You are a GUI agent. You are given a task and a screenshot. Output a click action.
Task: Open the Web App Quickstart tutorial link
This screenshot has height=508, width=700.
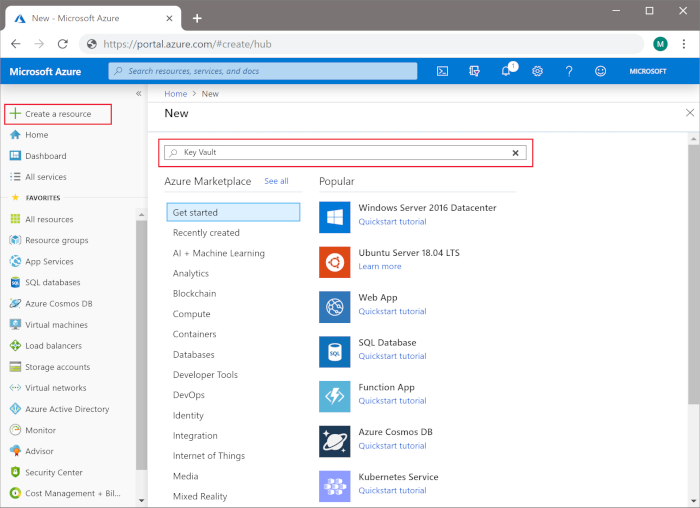(x=392, y=311)
